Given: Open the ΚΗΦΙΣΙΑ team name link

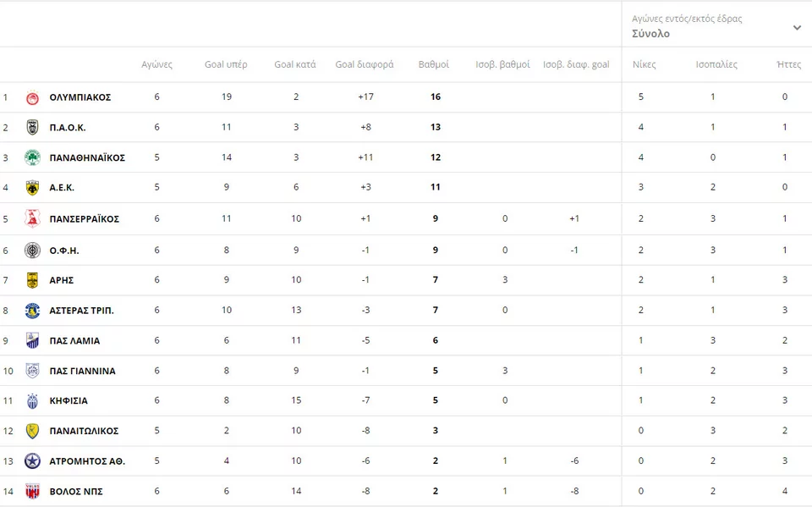Looking at the screenshot, I should 69,400.
